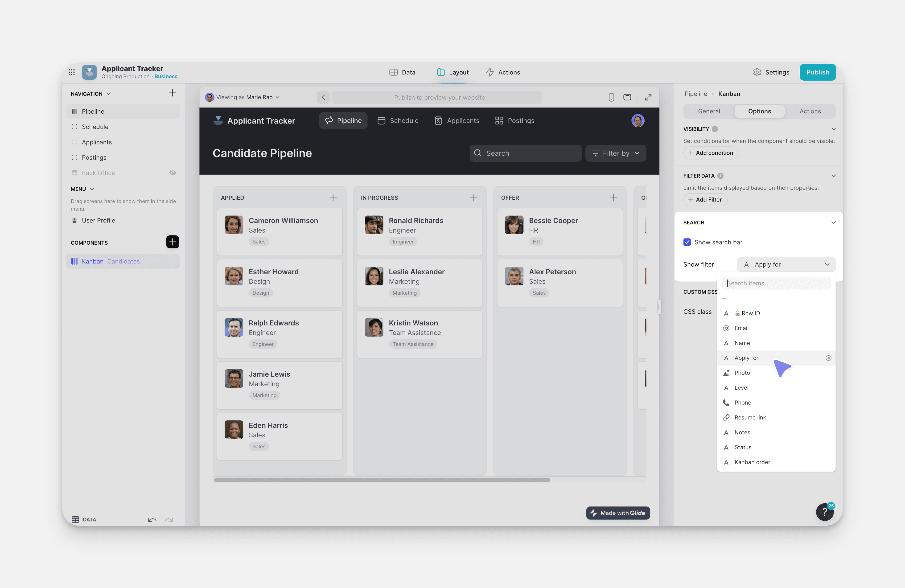Switch preview to tablet view
This screenshot has height=588, width=905.
627,97
